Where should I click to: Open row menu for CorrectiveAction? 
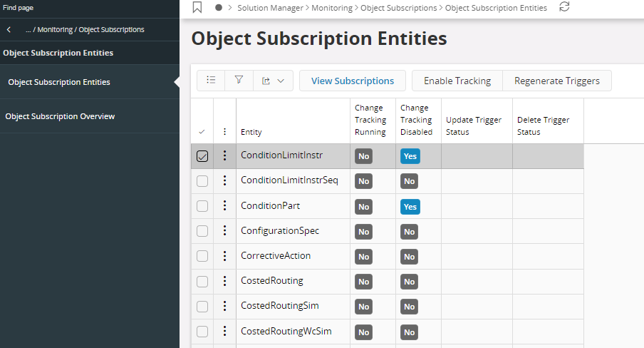[225, 256]
